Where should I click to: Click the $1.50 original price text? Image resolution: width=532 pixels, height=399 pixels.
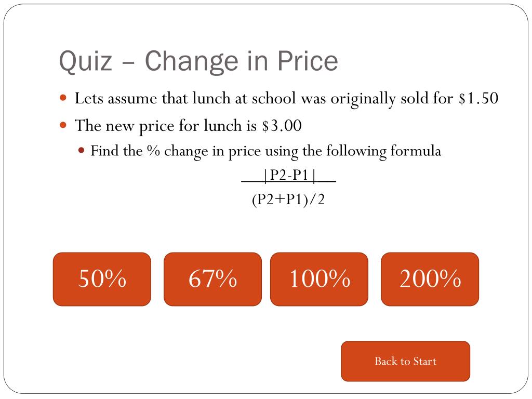(478, 98)
